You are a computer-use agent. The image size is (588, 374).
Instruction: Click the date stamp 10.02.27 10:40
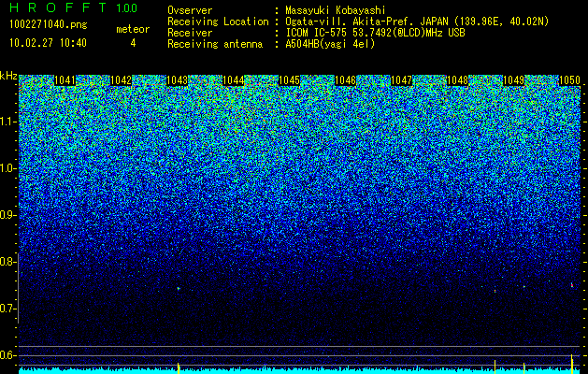pos(49,43)
